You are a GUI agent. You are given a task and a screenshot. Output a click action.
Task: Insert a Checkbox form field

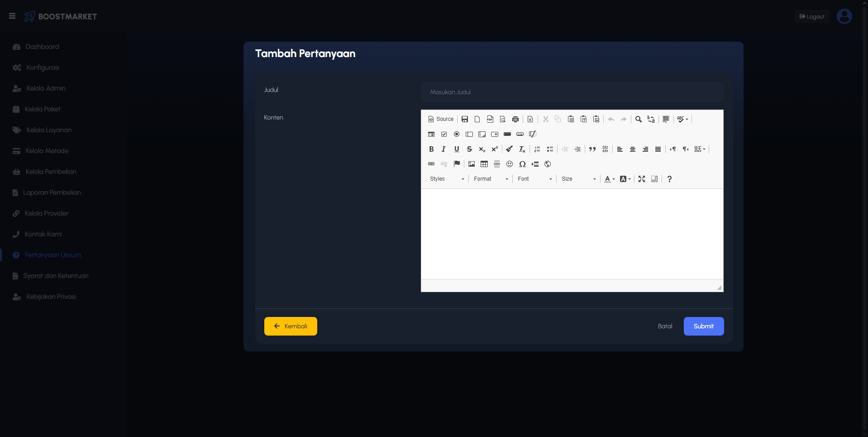(444, 134)
